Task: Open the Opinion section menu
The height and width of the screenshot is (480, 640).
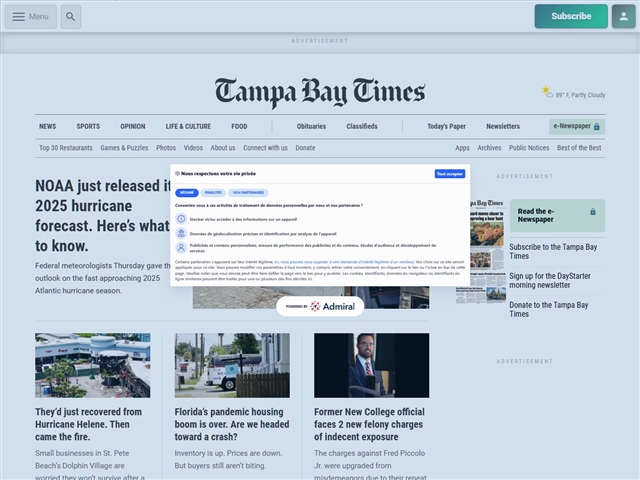Action: 133,127
